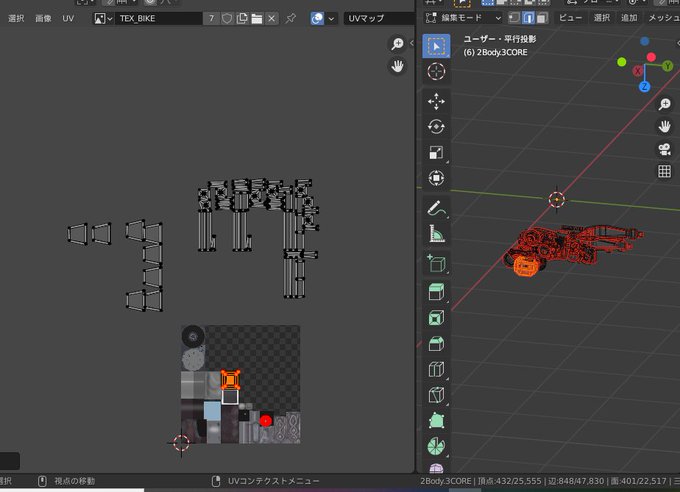Enable face select mode
This screenshot has width=680, height=492.
[542, 18]
